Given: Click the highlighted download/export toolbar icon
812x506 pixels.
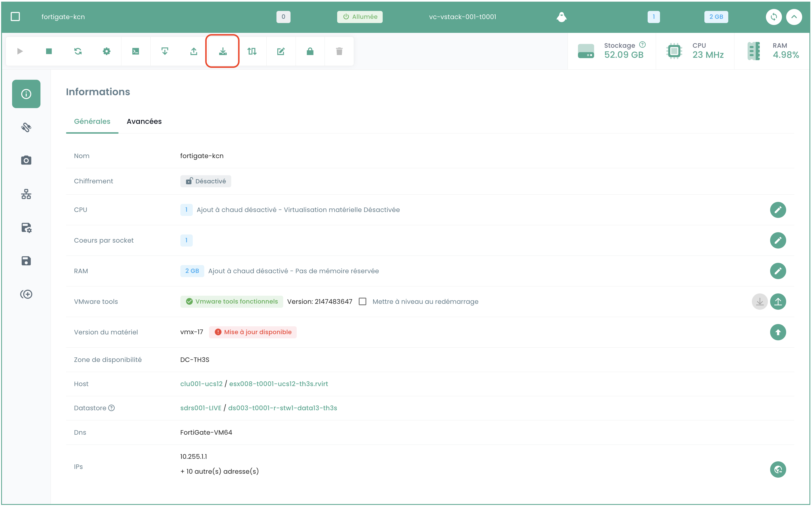Looking at the screenshot, I should (x=223, y=51).
